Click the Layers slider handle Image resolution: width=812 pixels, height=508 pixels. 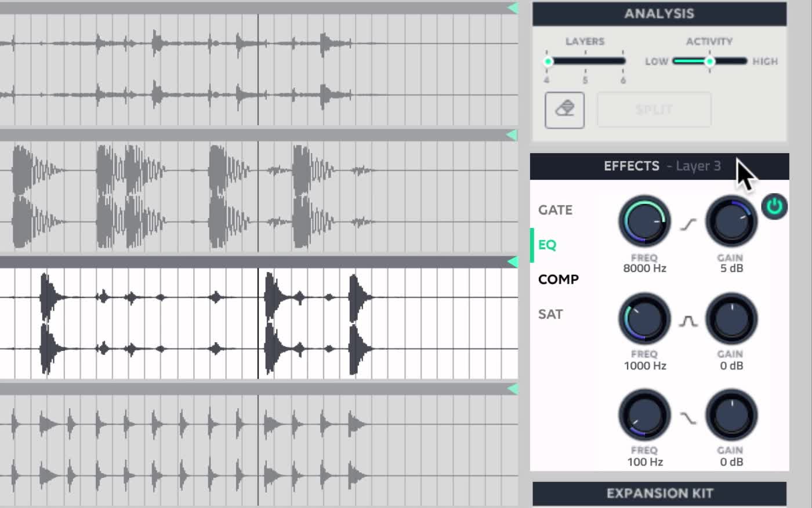pyautogui.click(x=548, y=61)
